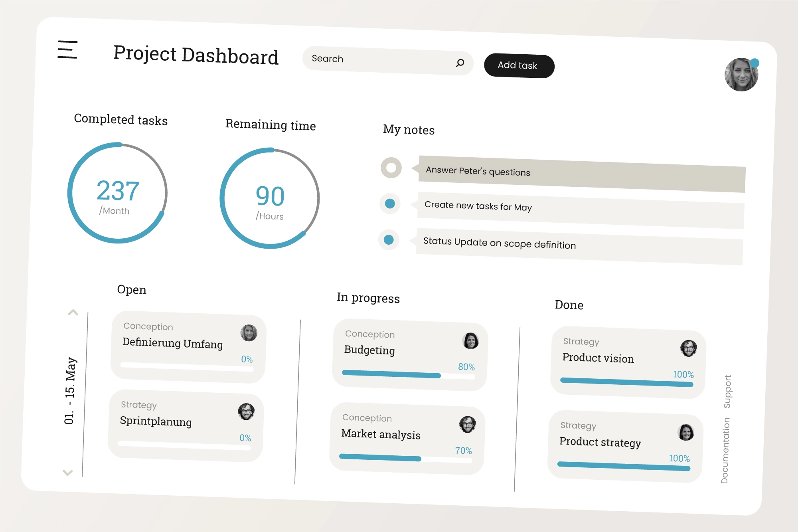
Task: Click assignee avatar on Product strategy card
Action: pos(685,432)
